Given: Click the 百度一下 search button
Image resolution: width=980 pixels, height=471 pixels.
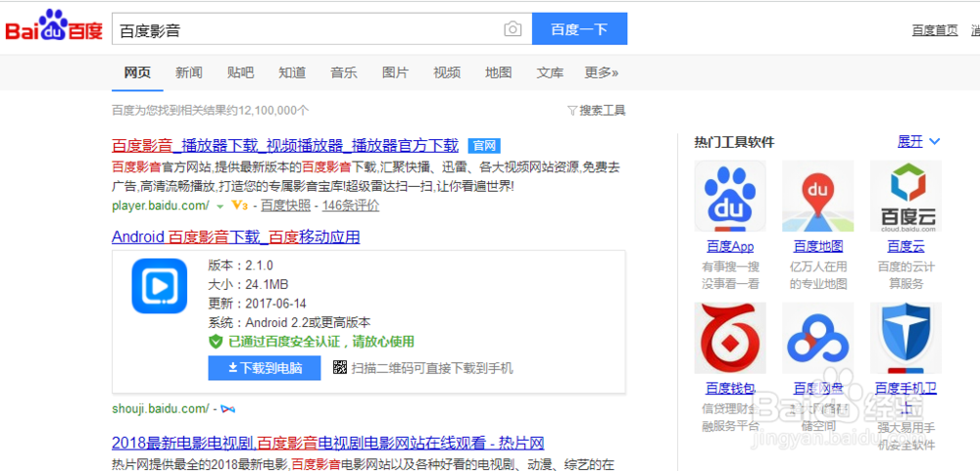Looking at the screenshot, I should tap(579, 28).
